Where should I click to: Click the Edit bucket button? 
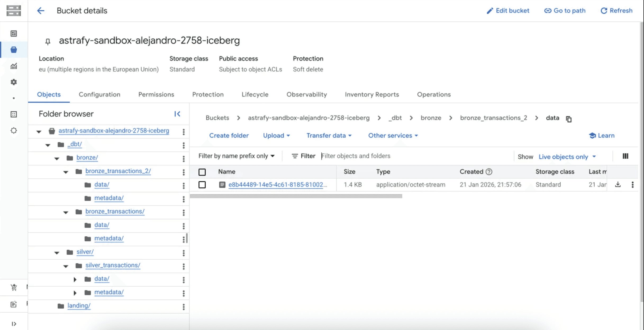[508, 11]
